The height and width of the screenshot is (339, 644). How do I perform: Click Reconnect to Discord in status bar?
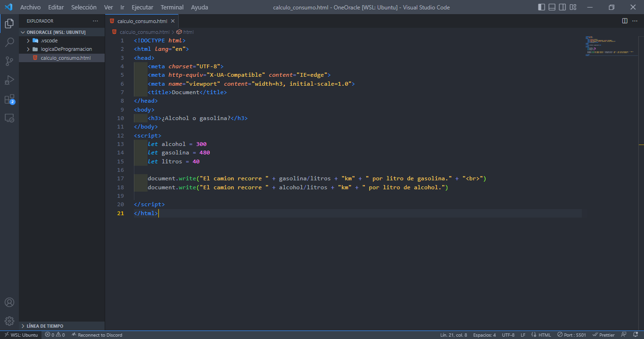[97, 335]
